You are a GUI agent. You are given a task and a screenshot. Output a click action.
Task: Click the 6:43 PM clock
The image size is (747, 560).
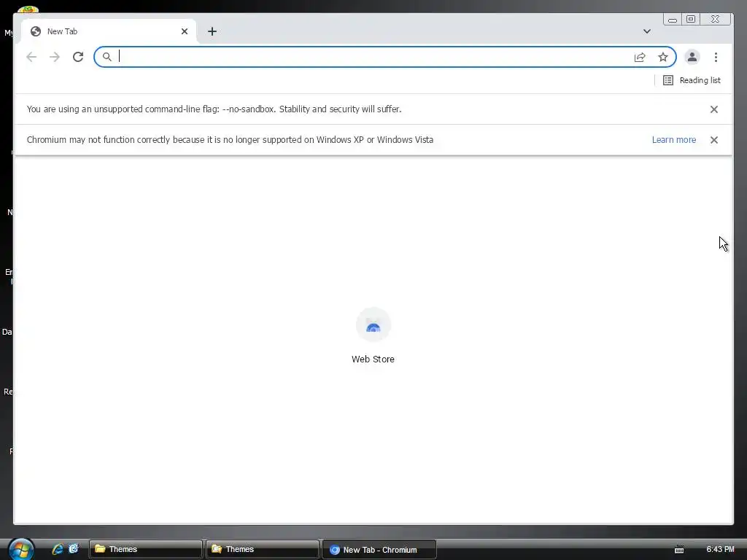tap(720, 549)
